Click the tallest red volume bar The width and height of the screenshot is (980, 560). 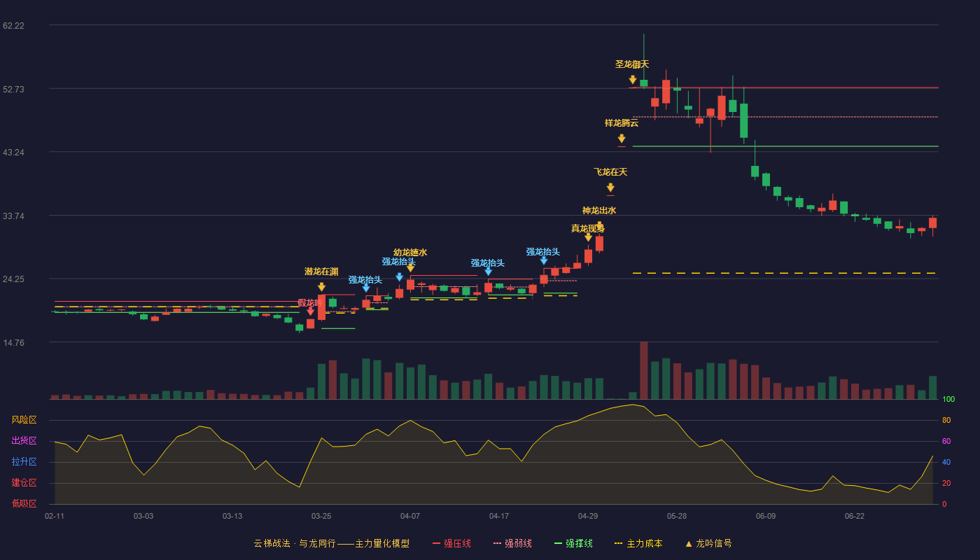(644, 370)
